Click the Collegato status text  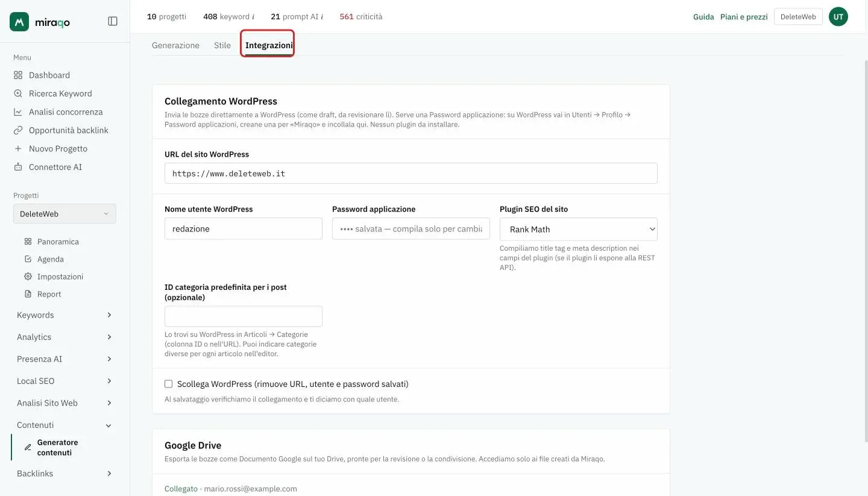(181, 489)
